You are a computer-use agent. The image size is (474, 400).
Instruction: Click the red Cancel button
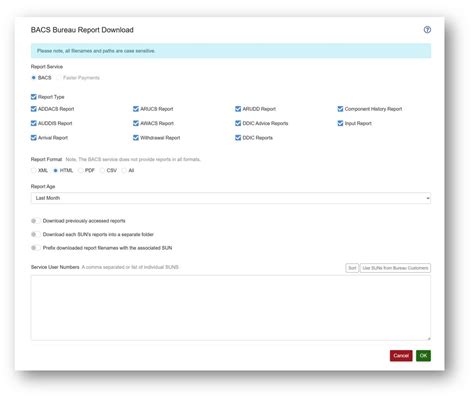point(401,356)
